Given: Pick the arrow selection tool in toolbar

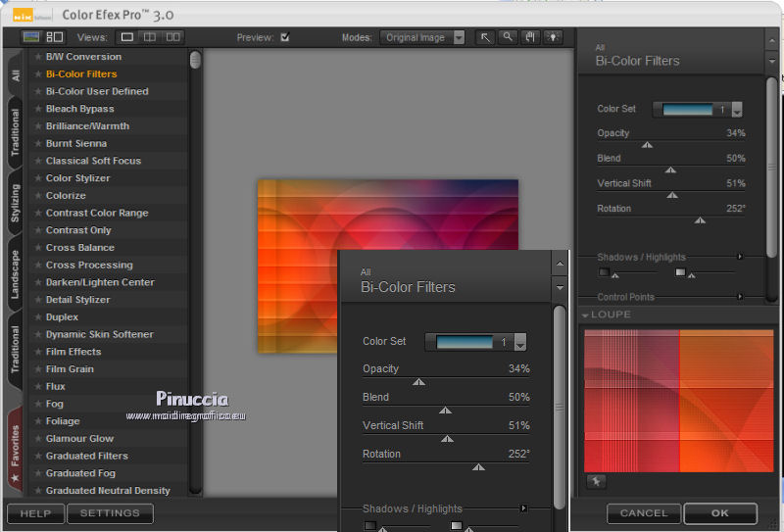Looking at the screenshot, I should pyautogui.click(x=485, y=37).
